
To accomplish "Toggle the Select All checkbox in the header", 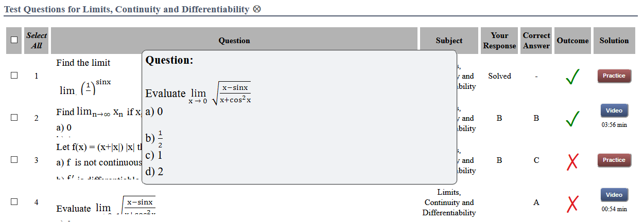I will 14,40.
